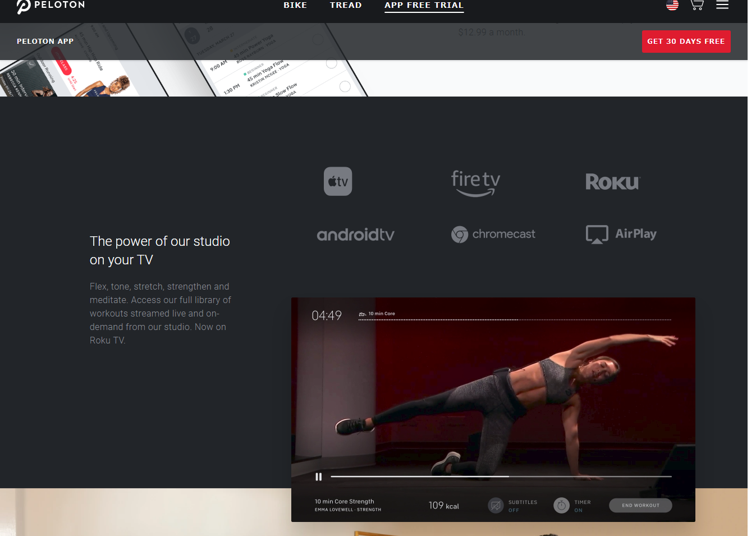The width and height of the screenshot is (756, 536).
Task: Select App Free Trial nav item
Action: (424, 5)
